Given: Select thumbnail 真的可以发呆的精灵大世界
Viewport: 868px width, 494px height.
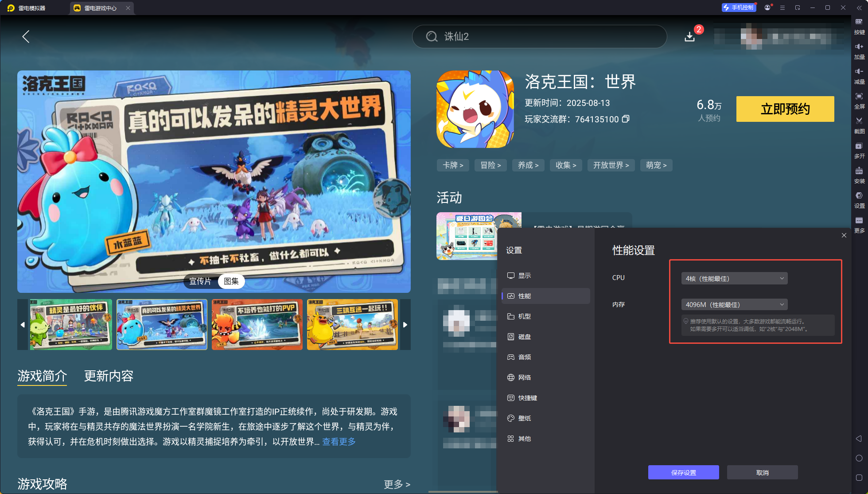Looking at the screenshot, I should coord(162,325).
